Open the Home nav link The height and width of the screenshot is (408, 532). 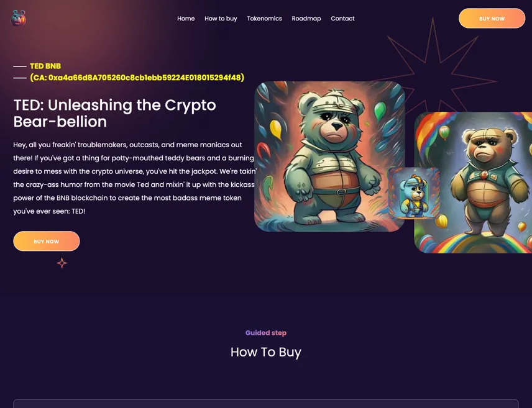pyautogui.click(x=186, y=19)
